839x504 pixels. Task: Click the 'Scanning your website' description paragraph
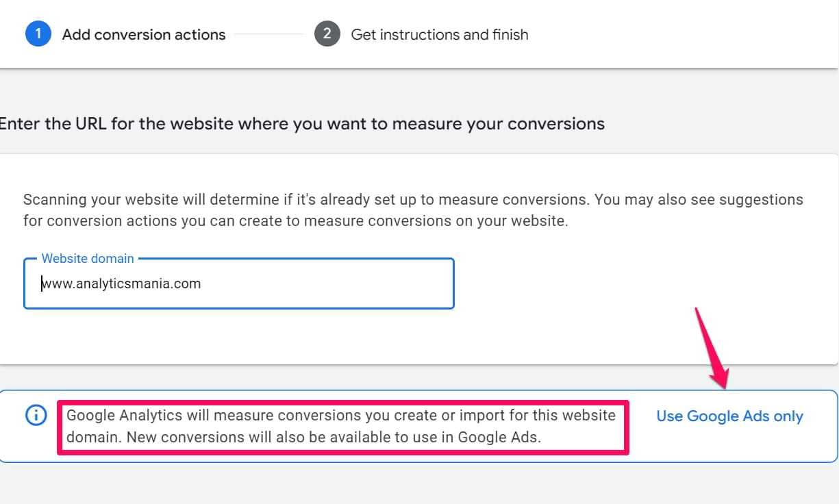tap(412, 210)
